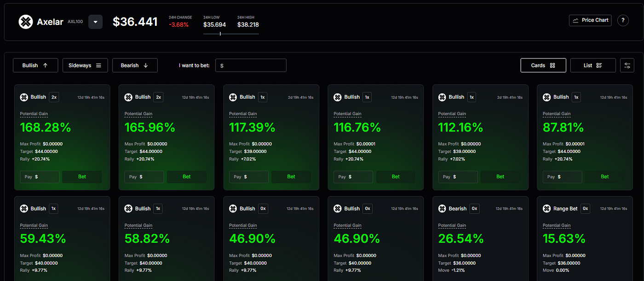Place Bet on the 116.76% card
Image resolution: width=644 pixels, height=281 pixels.
point(396,177)
